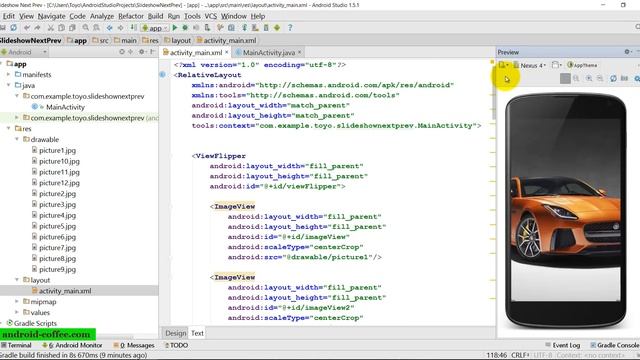Expand the mipmap folder
The image size is (640, 360).
coord(17,302)
